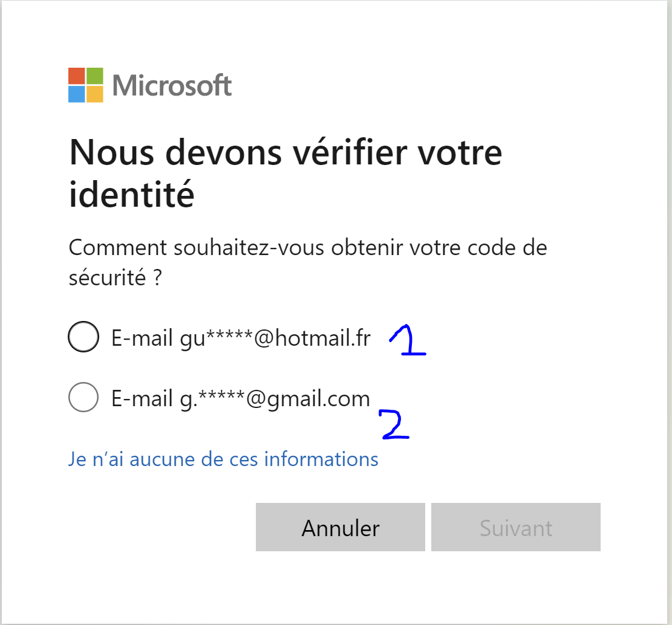This screenshot has width=672, height=625.
Task: Click the Annuler button
Action: tap(341, 527)
